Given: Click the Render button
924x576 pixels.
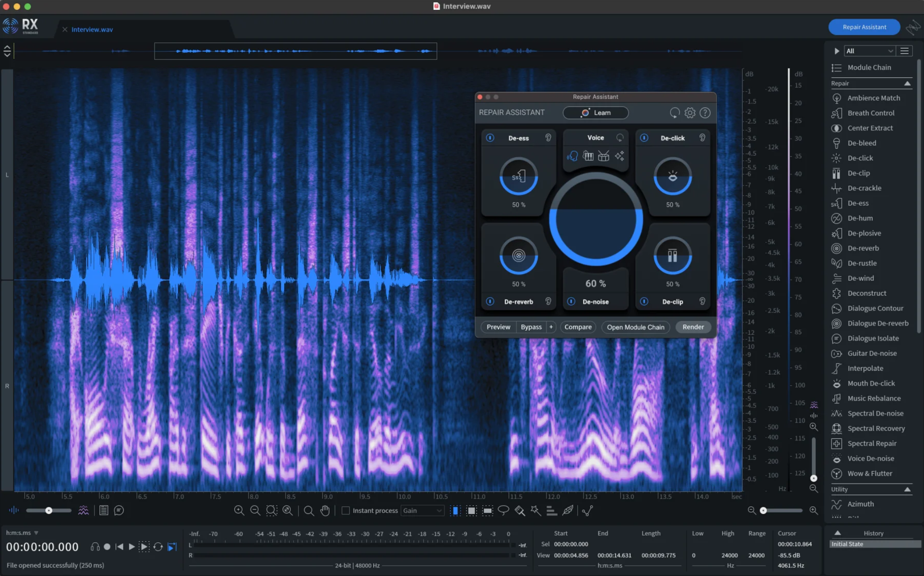Looking at the screenshot, I should (x=693, y=327).
